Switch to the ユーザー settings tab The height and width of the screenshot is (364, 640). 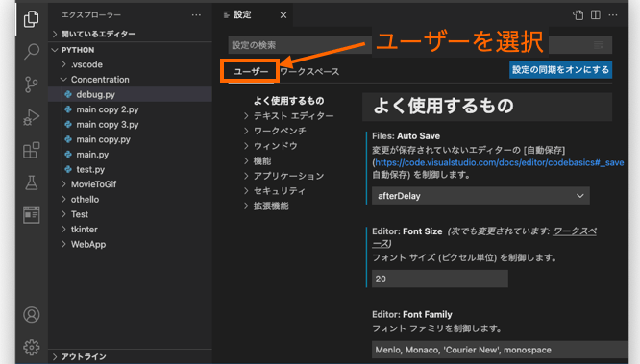(x=251, y=72)
